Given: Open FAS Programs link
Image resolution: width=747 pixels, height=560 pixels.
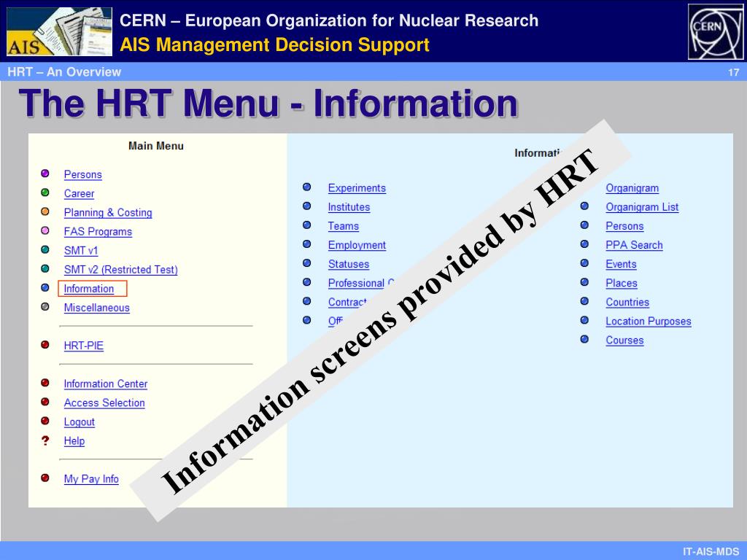Looking at the screenshot, I should coord(98,232).
